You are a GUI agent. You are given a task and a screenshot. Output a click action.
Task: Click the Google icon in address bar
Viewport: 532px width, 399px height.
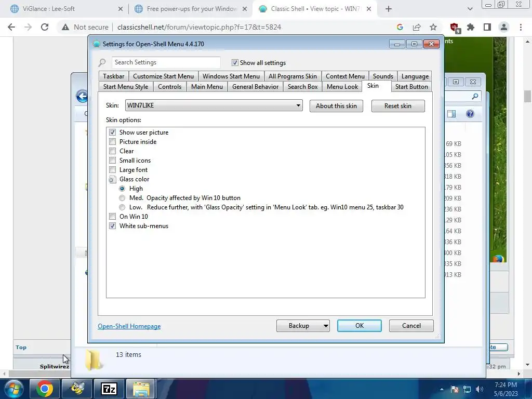coord(400,27)
